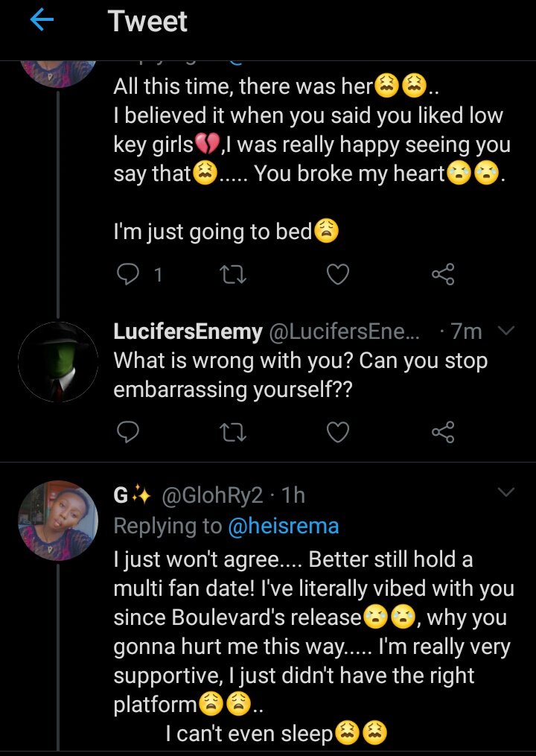This screenshot has height=756, width=536.
Task: Share LucifersEnemy's tweet
Action: pos(443,431)
